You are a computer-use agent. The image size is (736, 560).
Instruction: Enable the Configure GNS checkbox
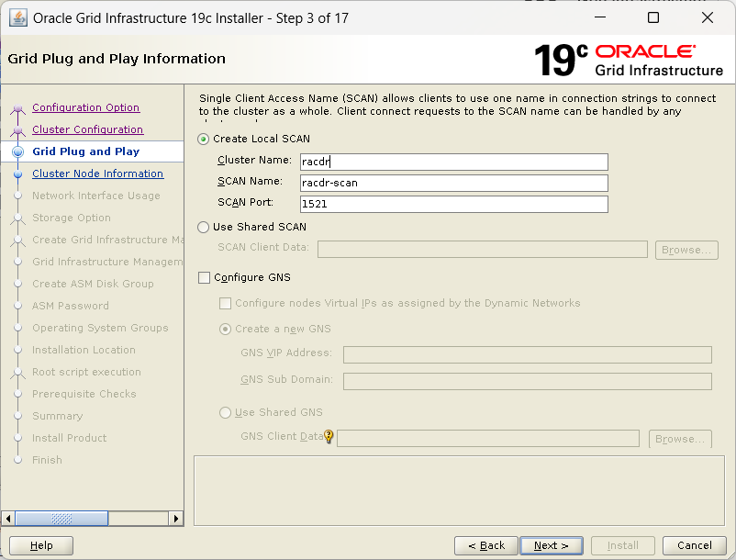(x=204, y=278)
